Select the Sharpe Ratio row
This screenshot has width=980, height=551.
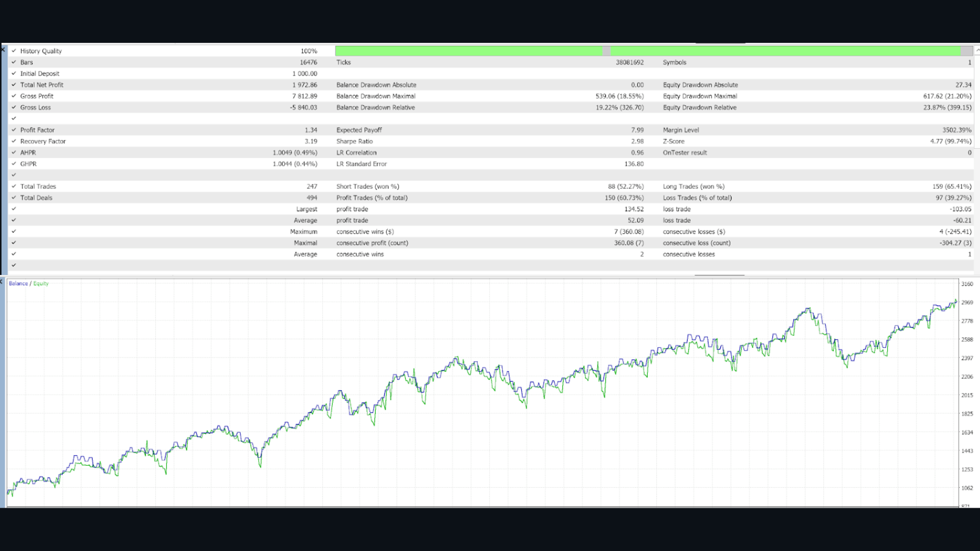click(354, 141)
